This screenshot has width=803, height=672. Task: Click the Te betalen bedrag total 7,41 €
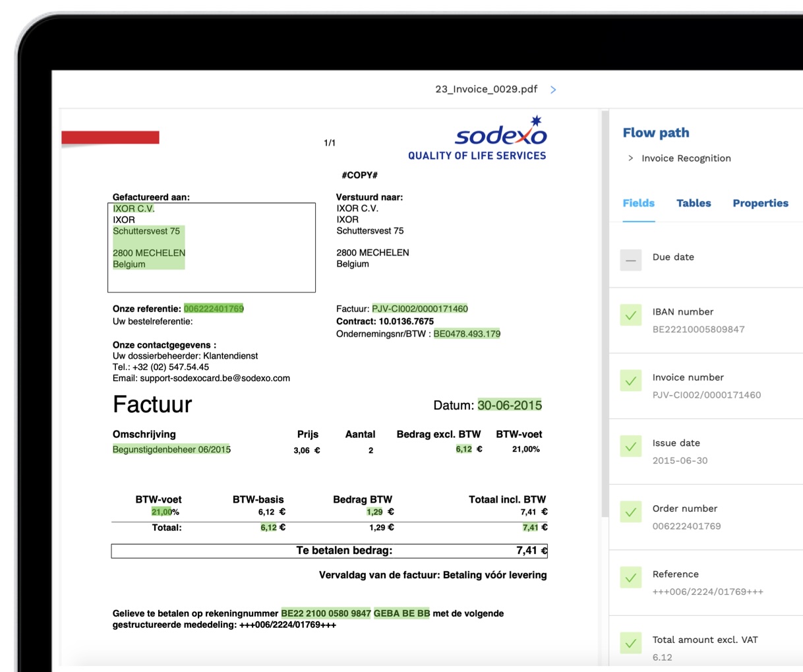(x=531, y=550)
